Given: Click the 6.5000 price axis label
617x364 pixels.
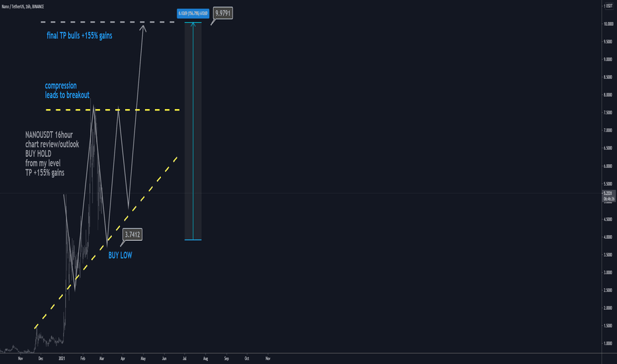Looking at the screenshot, I should pos(608,148).
